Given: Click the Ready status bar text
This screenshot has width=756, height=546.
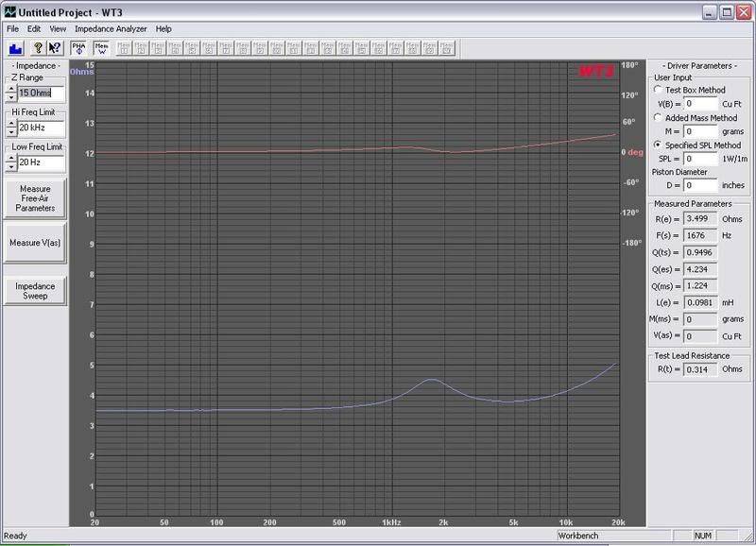Looking at the screenshot, I should pos(15,536).
